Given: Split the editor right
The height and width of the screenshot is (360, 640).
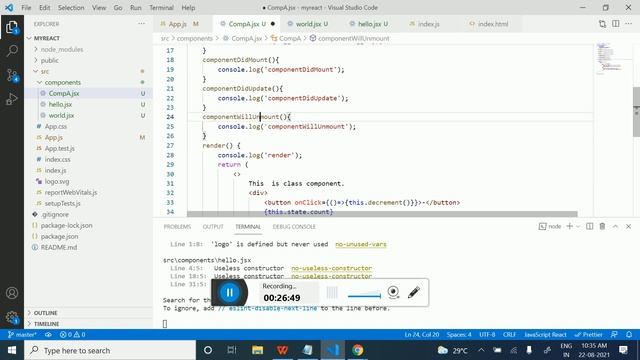Looking at the screenshot, I should pos(616,24).
